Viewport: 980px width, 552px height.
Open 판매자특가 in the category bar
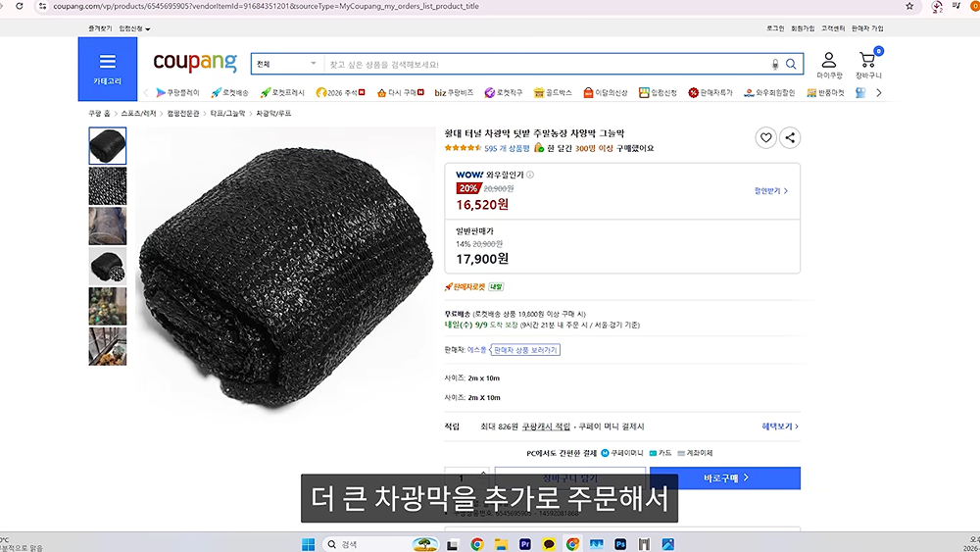[710, 92]
